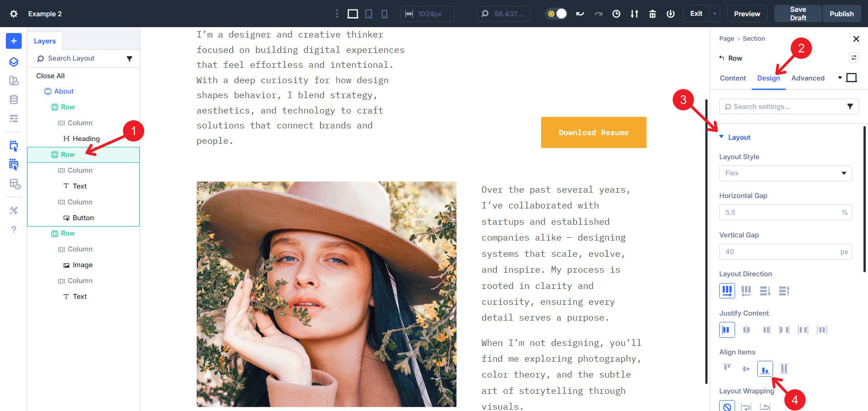Viewport: 868px width, 411px height.
Task: Open the history clock icon
Action: coord(616,14)
